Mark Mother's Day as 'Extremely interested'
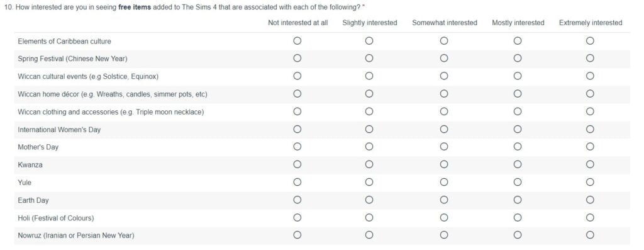Screen dimensions: 644x250 click(x=590, y=147)
